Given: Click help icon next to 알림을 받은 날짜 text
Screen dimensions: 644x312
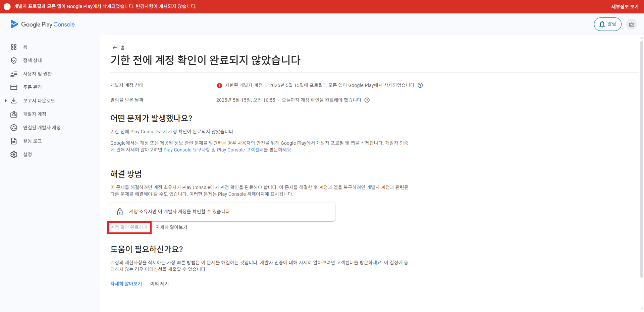Looking at the screenshot, I should (x=367, y=100).
